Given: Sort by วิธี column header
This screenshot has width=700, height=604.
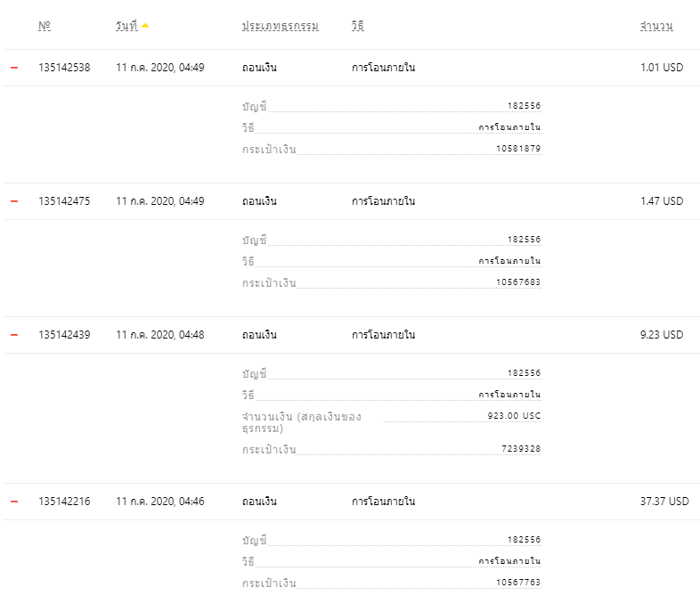Looking at the screenshot, I should (x=358, y=26).
